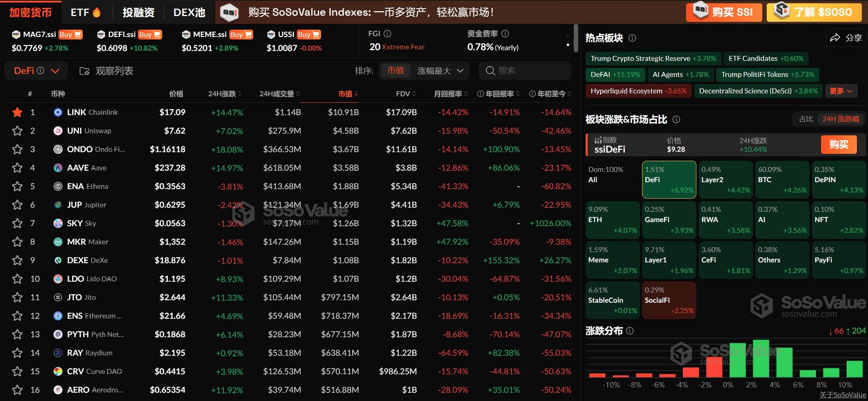The height and width of the screenshot is (401, 868).
Task: Click the info icon beside 年回报率 header
Action: tap(480, 94)
